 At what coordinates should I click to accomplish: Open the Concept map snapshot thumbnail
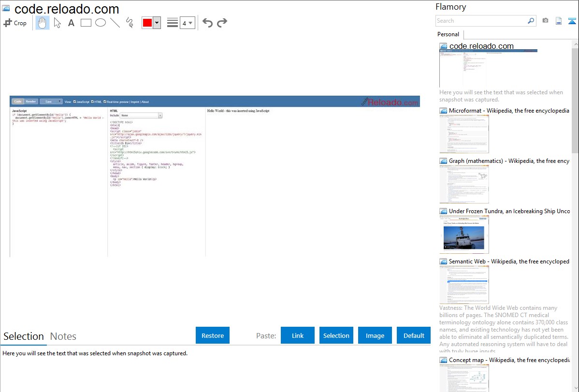point(464,378)
